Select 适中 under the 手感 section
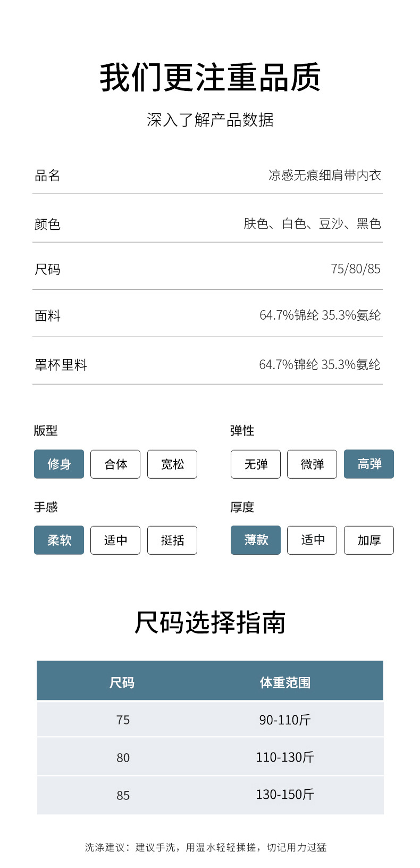The height and width of the screenshot is (868, 420). coord(115,540)
